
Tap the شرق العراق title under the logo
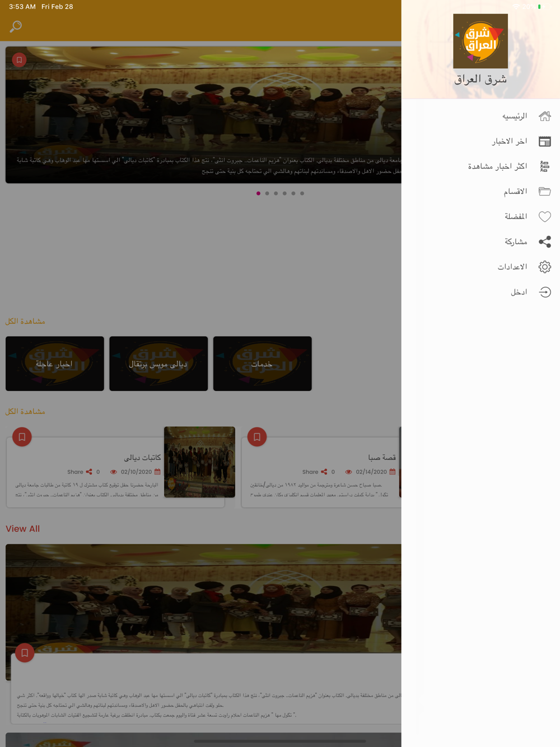click(x=480, y=80)
